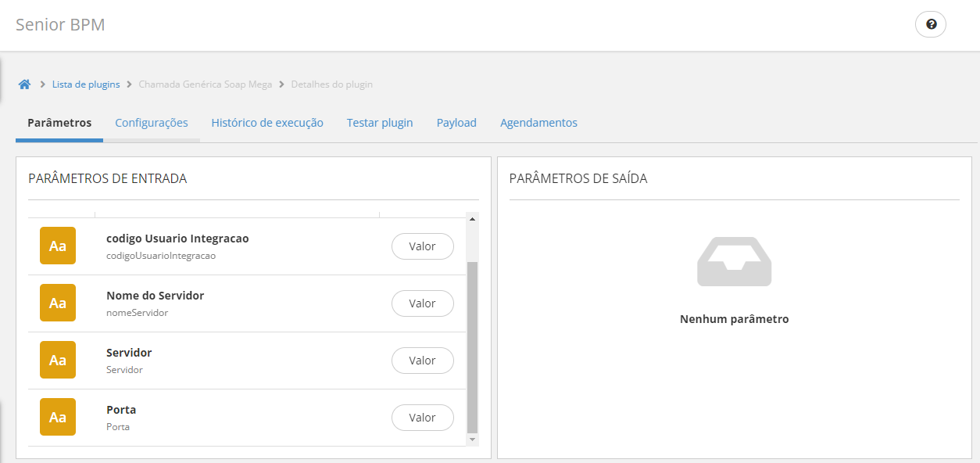
Task: Click the parameter list scrollbar thumb
Action: point(472,347)
